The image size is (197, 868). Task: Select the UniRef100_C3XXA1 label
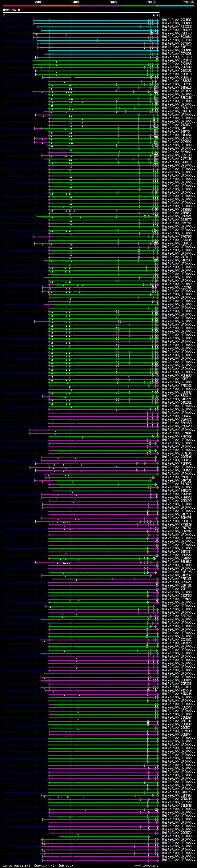177,287
